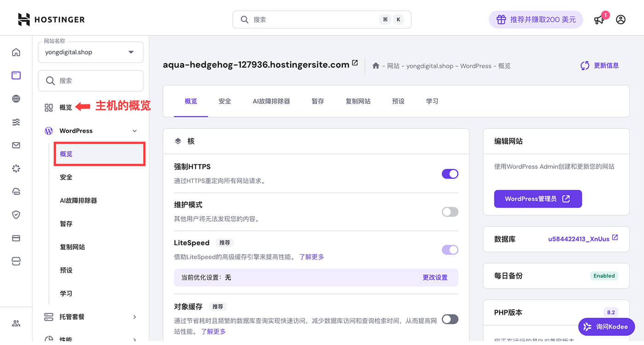Click the WordPress logo icon in sidebar
This screenshot has height=345, width=644.
pyautogui.click(x=49, y=131)
